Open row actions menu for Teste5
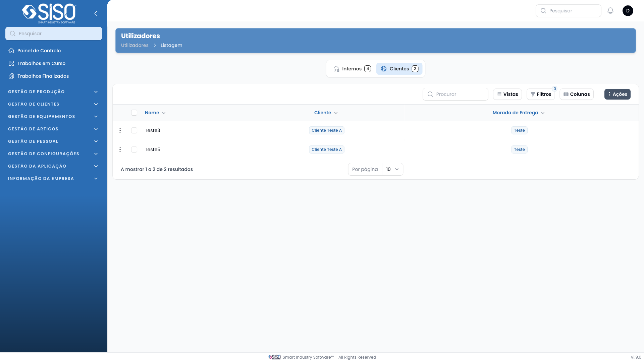 [120, 149]
